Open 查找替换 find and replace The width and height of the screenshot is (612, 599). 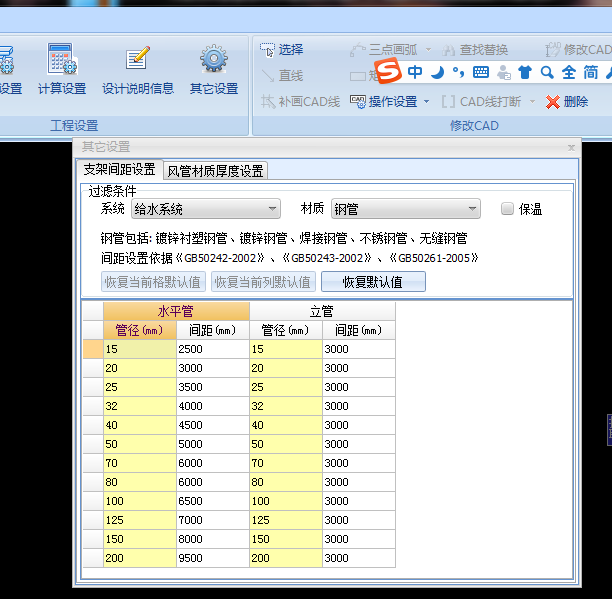[x=475, y=50]
